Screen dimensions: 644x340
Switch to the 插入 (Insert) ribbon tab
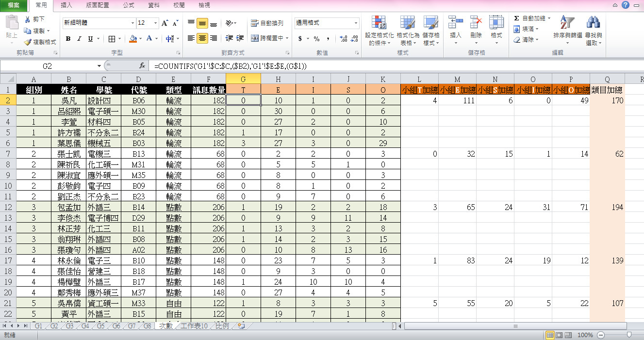(x=67, y=5)
